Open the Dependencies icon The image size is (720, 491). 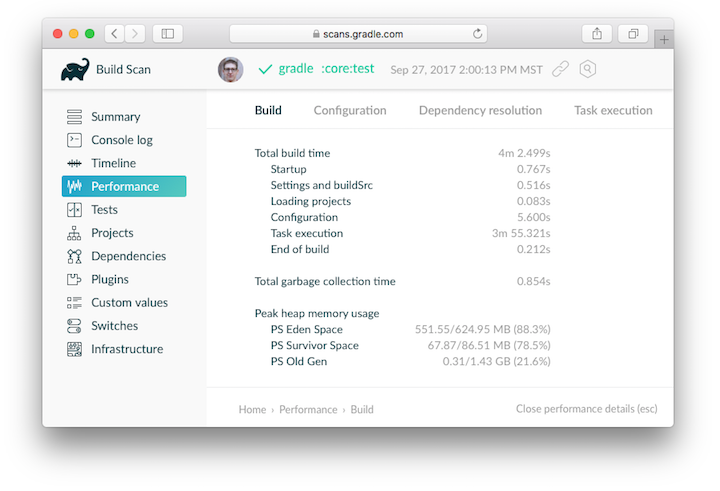(x=74, y=256)
